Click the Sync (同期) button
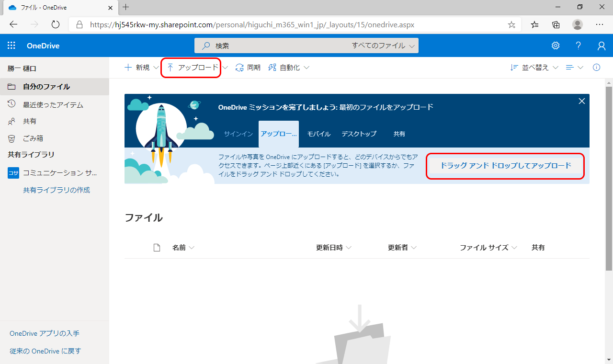613x364 pixels. [248, 68]
